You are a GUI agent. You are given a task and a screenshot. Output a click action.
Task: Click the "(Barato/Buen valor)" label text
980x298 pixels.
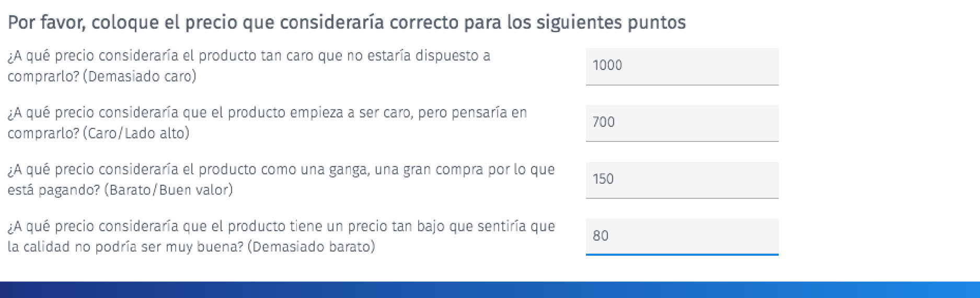(x=168, y=189)
